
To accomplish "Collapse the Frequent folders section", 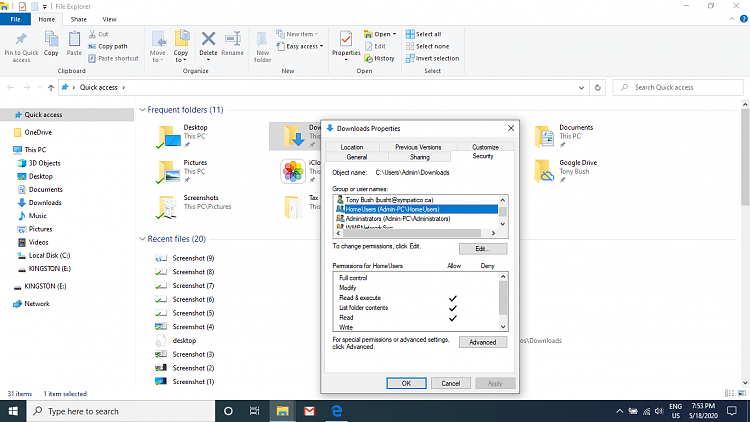I will coord(143,109).
